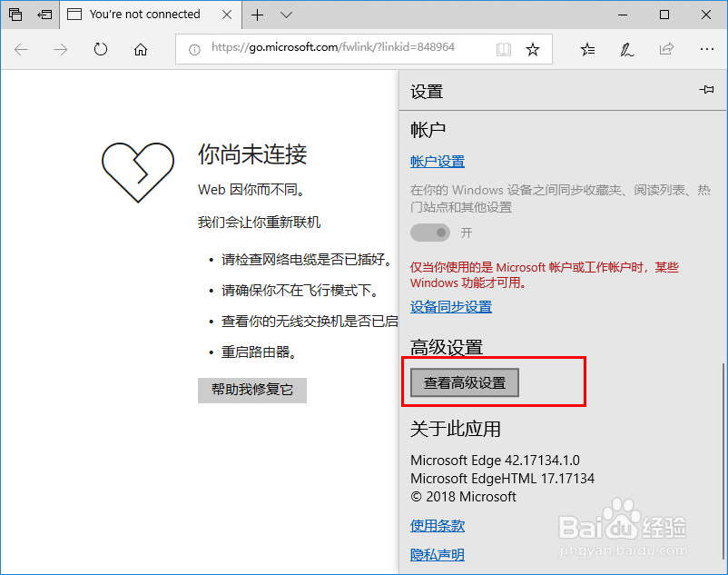Navigate back using the back arrow icon
The image size is (728, 575).
point(21,49)
